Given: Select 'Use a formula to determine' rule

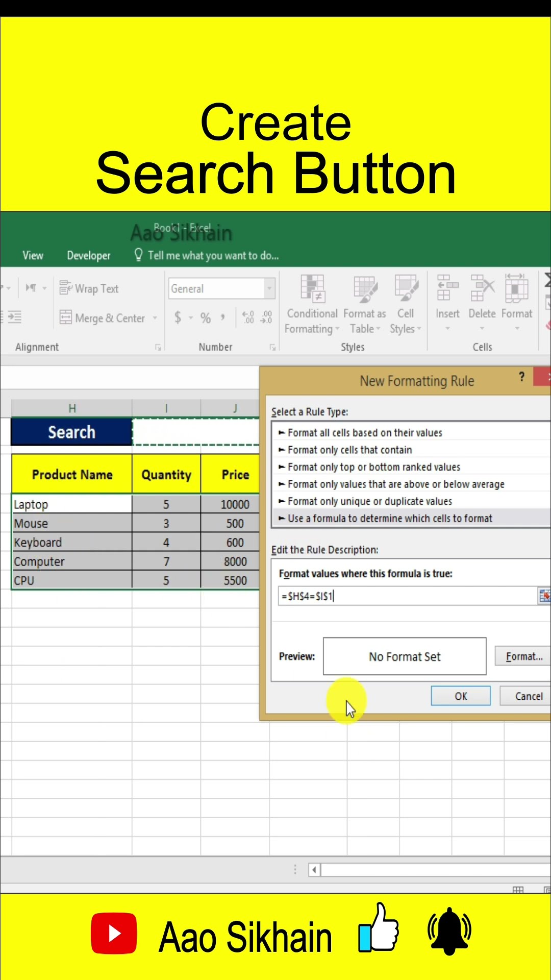Looking at the screenshot, I should click(411, 518).
